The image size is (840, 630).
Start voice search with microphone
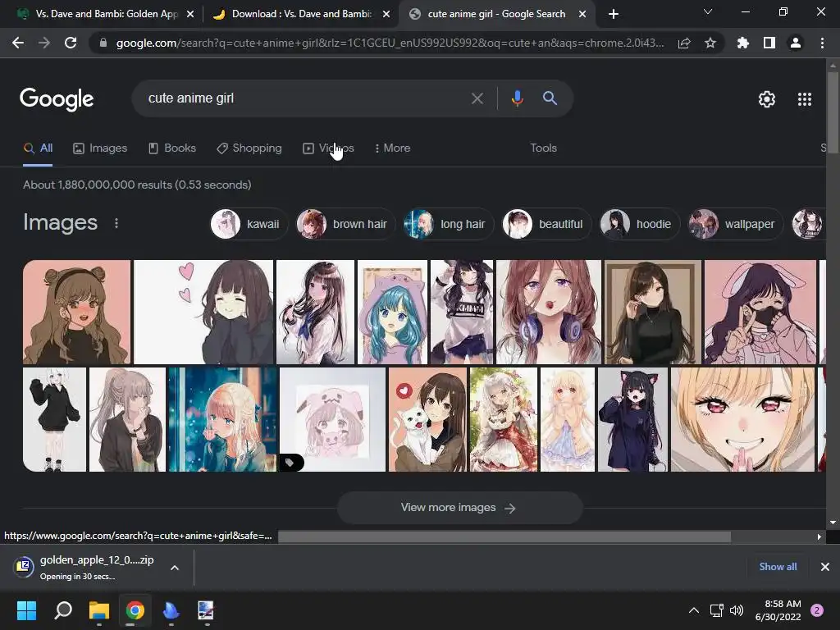[x=517, y=98]
